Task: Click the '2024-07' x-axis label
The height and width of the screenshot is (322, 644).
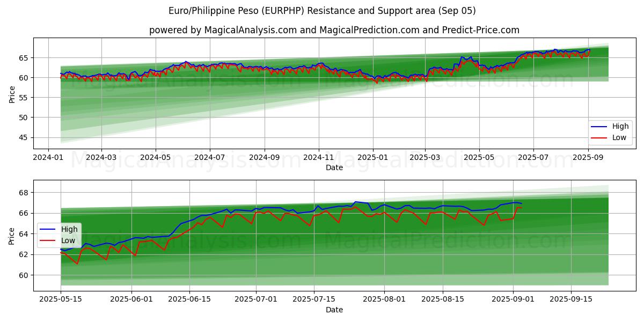Action: [x=209, y=157]
